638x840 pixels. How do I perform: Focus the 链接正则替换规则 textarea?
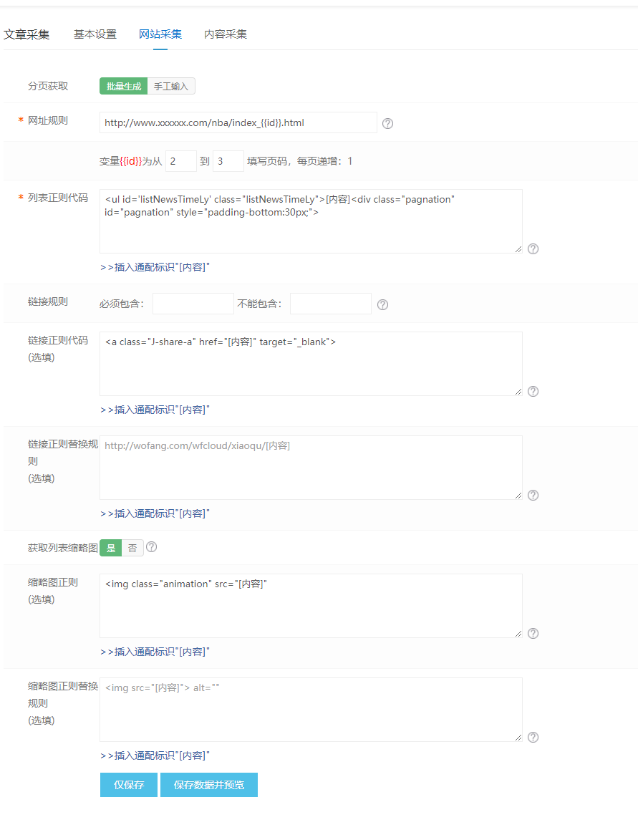311,468
